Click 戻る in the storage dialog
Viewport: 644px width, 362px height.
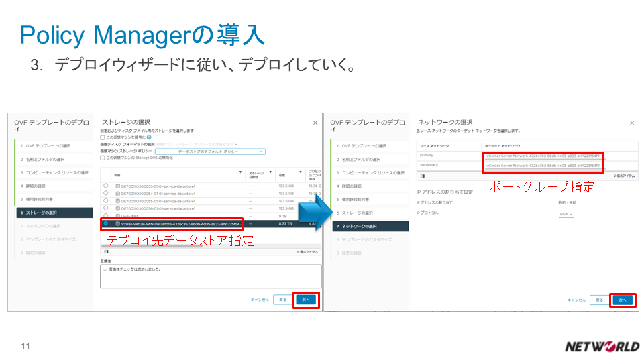click(x=283, y=300)
